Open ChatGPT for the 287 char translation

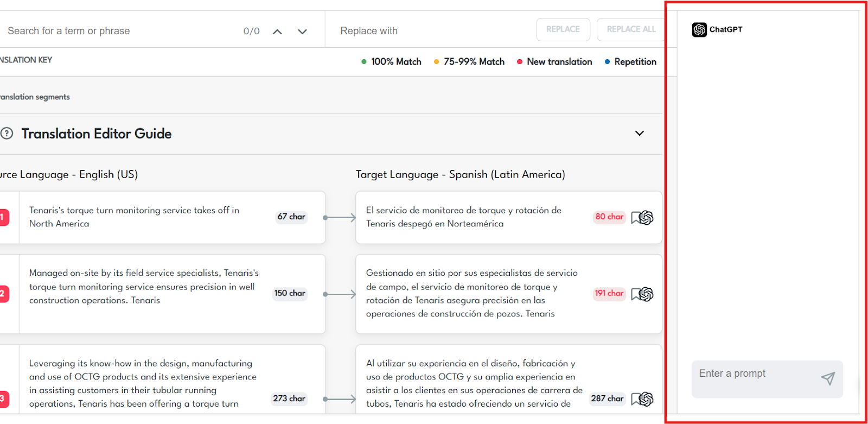point(646,399)
